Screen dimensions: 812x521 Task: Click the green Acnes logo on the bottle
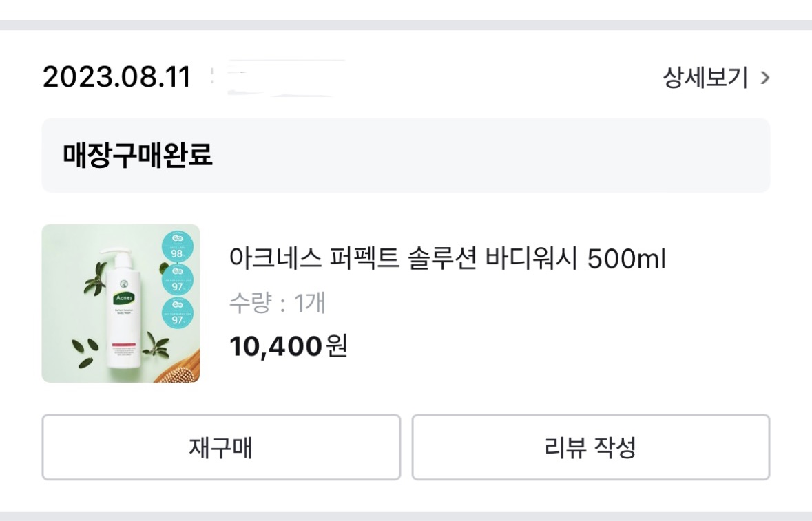click(x=125, y=297)
